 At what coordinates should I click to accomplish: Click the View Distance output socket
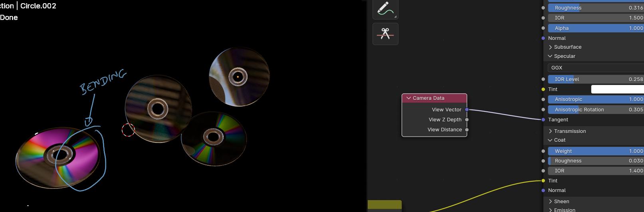click(x=467, y=129)
